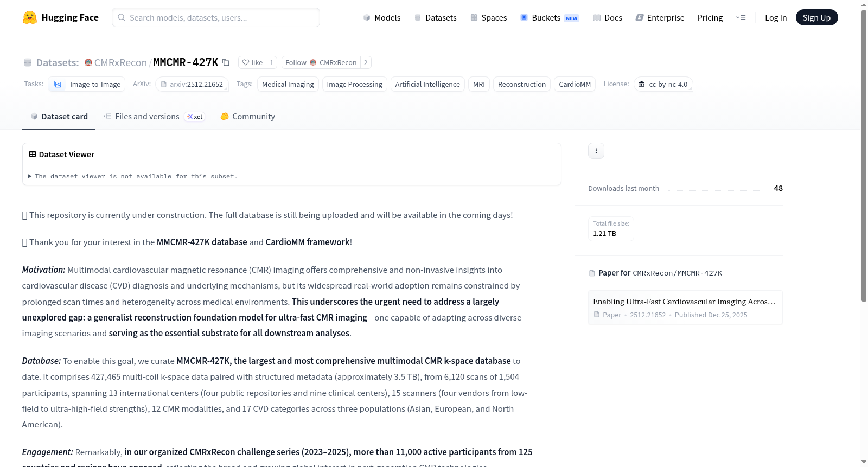Copy dataset name with the copy icon

(x=226, y=62)
